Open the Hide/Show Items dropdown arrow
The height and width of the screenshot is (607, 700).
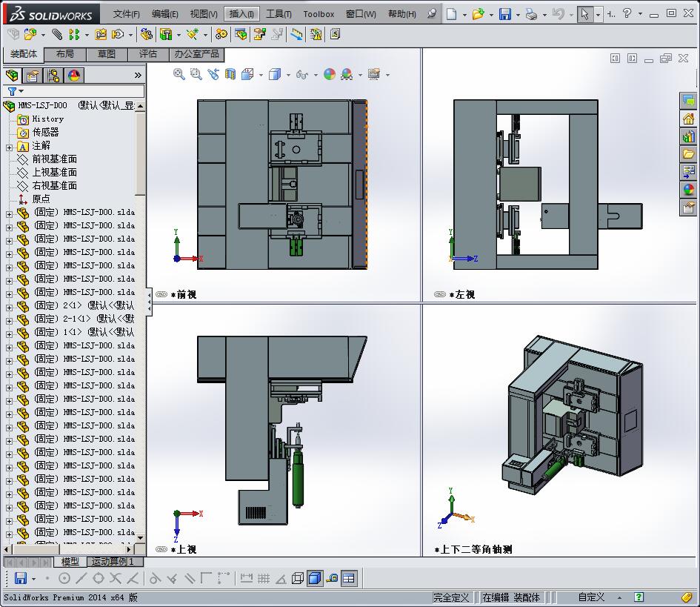[316, 74]
